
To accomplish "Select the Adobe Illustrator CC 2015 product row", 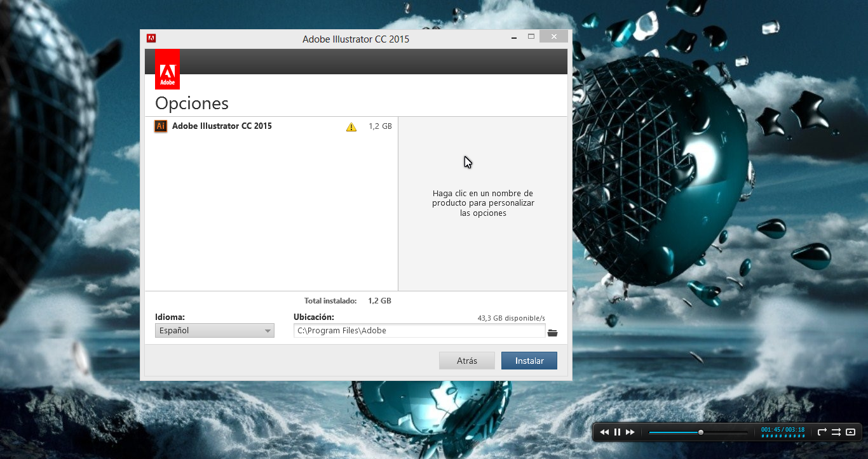I will coord(271,126).
